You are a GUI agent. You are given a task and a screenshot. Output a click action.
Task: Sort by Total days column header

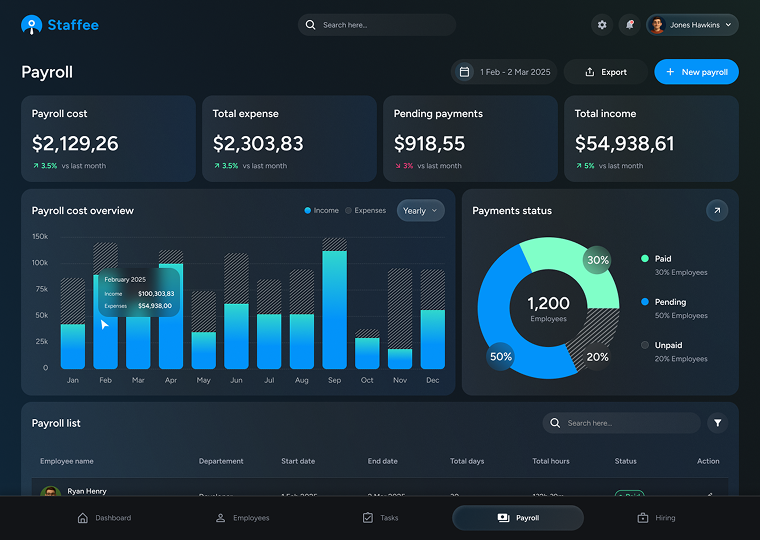[467, 461]
